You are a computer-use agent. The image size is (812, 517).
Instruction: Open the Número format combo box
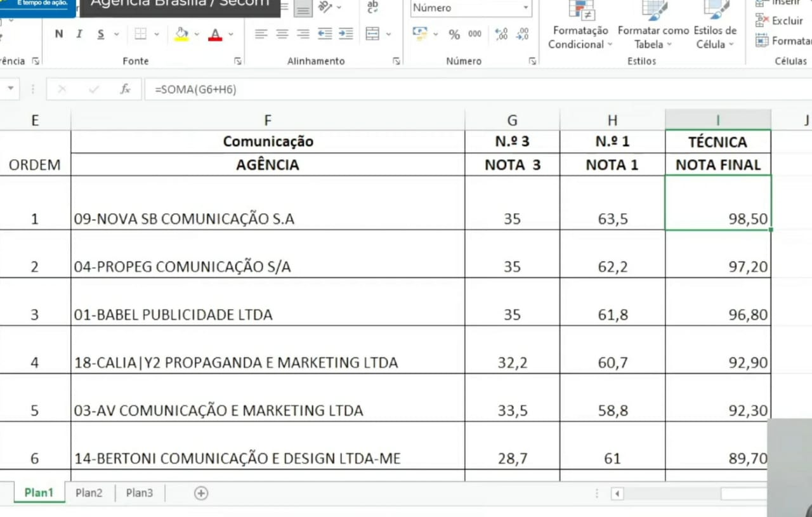pyautogui.click(x=471, y=8)
